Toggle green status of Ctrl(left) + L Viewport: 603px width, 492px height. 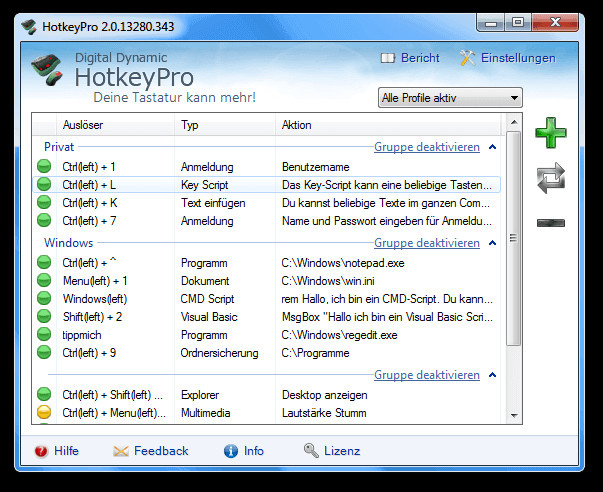[x=44, y=185]
